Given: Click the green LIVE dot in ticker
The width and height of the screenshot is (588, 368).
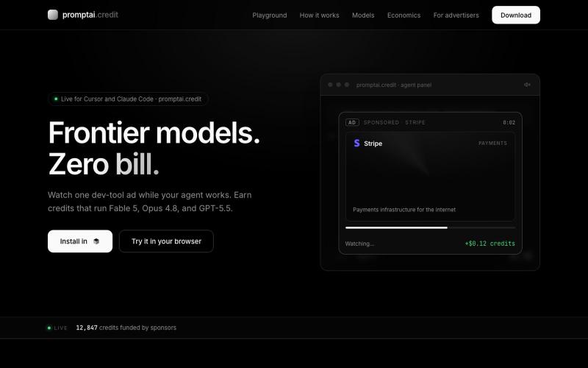Looking at the screenshot, I should (49, 328).
